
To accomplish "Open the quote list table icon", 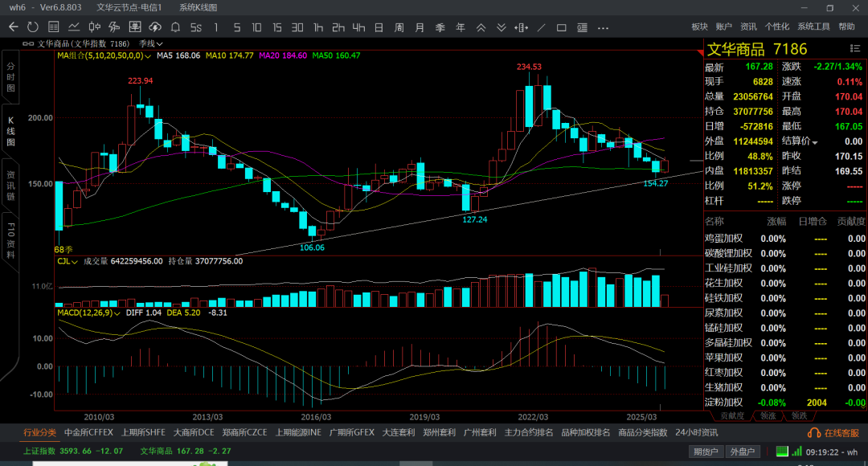I will point(53,27).
